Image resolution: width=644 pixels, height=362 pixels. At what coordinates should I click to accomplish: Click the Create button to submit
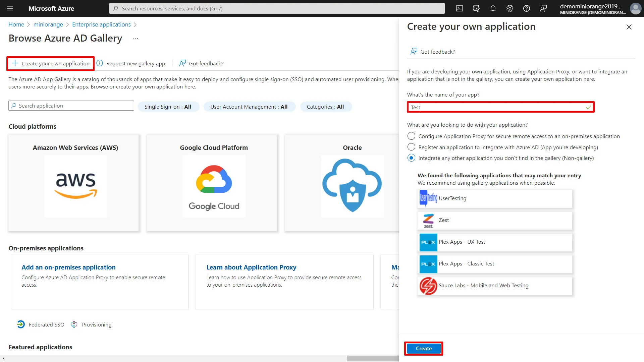(x=424, y=348)
